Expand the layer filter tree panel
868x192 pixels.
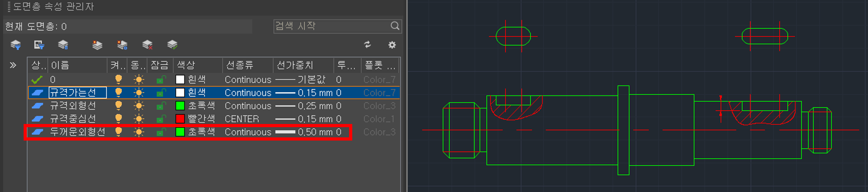(x=13, y=65)
